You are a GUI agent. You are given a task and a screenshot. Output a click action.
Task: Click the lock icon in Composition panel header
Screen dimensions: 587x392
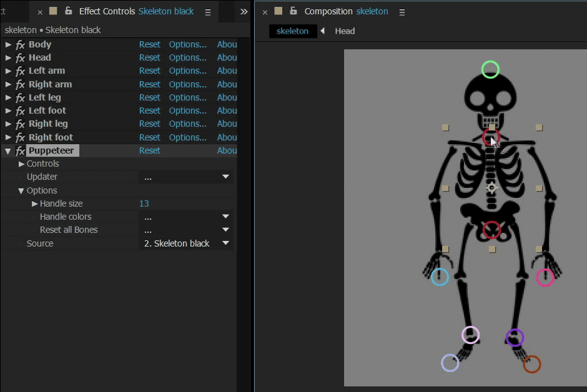(293, 11)
